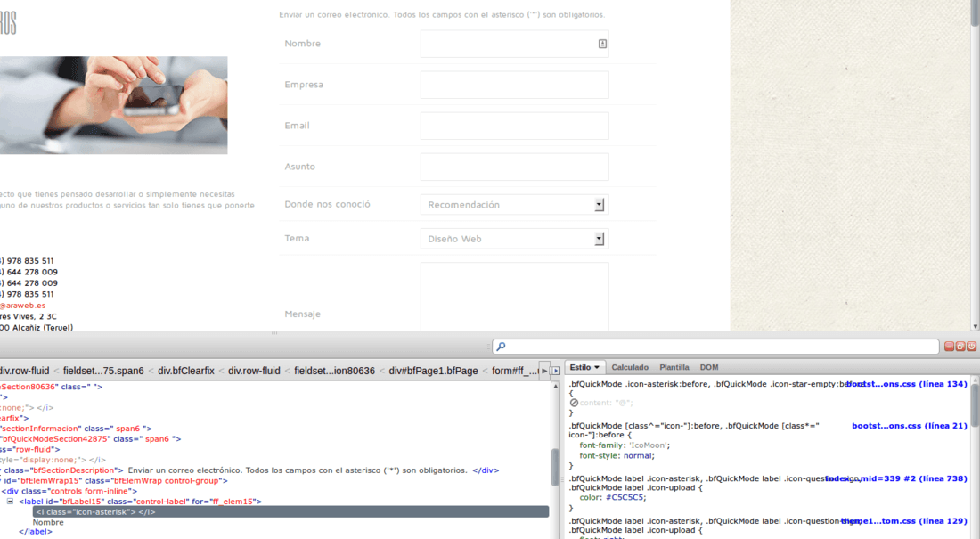Click the Asunto input field

pyautogui.click(x=514, y=167)
